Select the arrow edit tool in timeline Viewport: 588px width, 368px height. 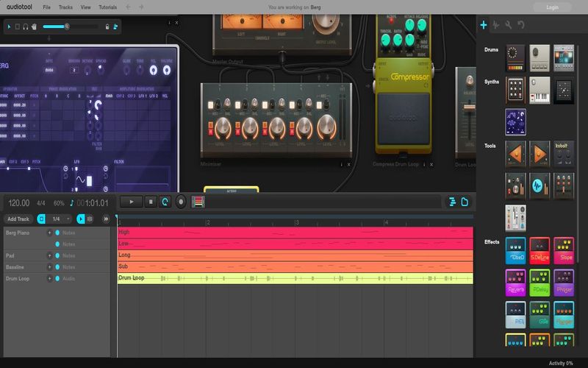coord(80,219)
